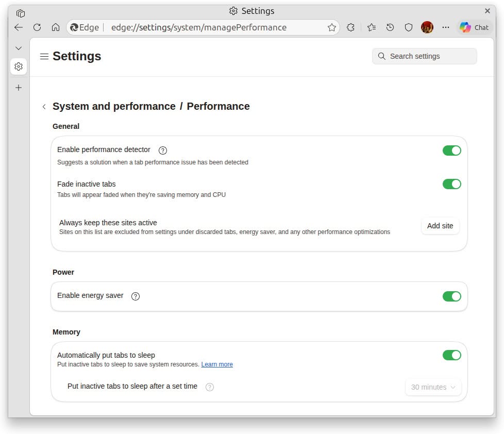Go back to System and performance chevron

[x=44, y=107]
